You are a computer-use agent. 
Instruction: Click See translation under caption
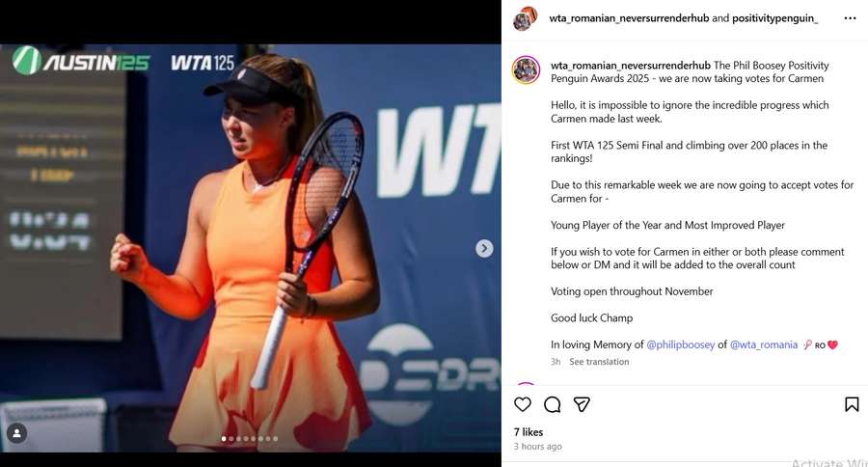(x=599, y=362)
